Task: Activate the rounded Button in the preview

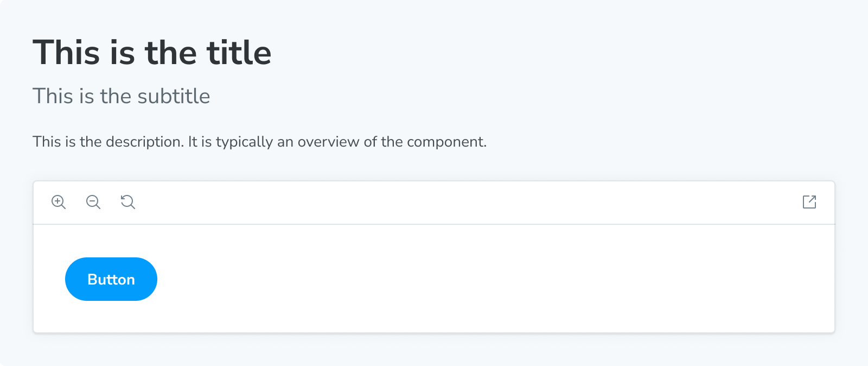Action: 111,279
